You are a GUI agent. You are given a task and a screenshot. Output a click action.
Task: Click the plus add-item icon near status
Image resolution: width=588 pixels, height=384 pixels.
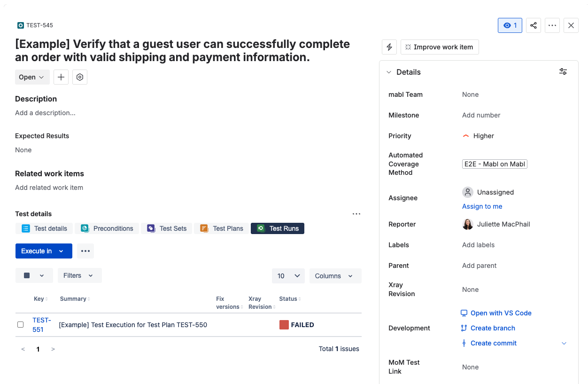(x=61, y=77)
